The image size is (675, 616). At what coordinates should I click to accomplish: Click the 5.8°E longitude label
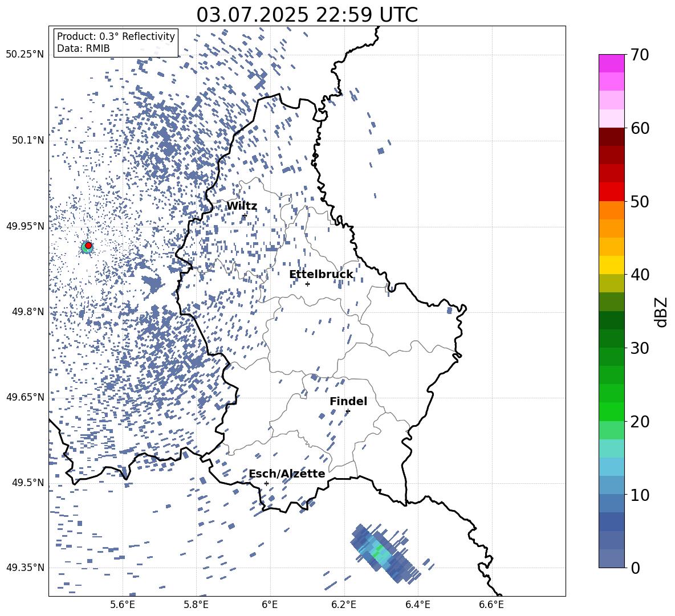pyautogui.click(x=196, y=605)
